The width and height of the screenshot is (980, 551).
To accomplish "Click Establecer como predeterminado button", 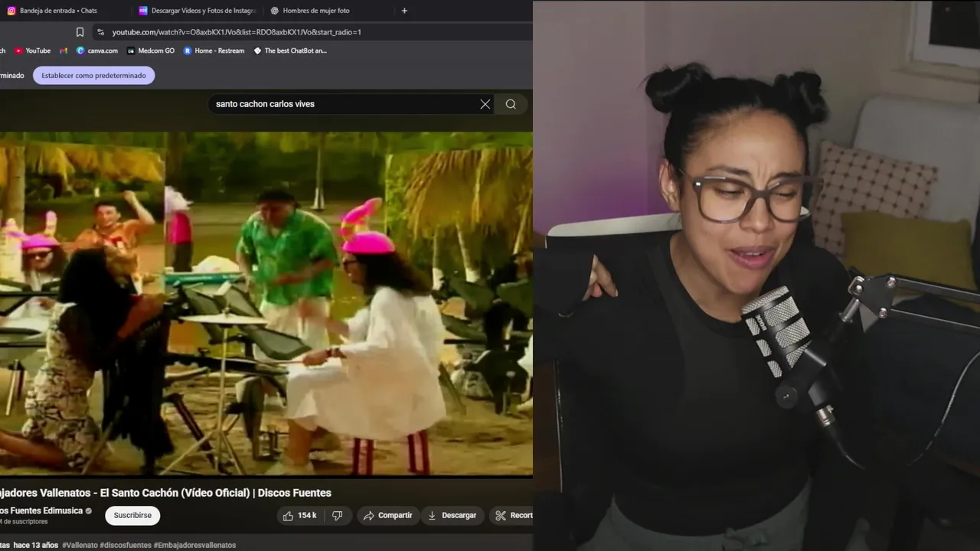I will [93, 75].
